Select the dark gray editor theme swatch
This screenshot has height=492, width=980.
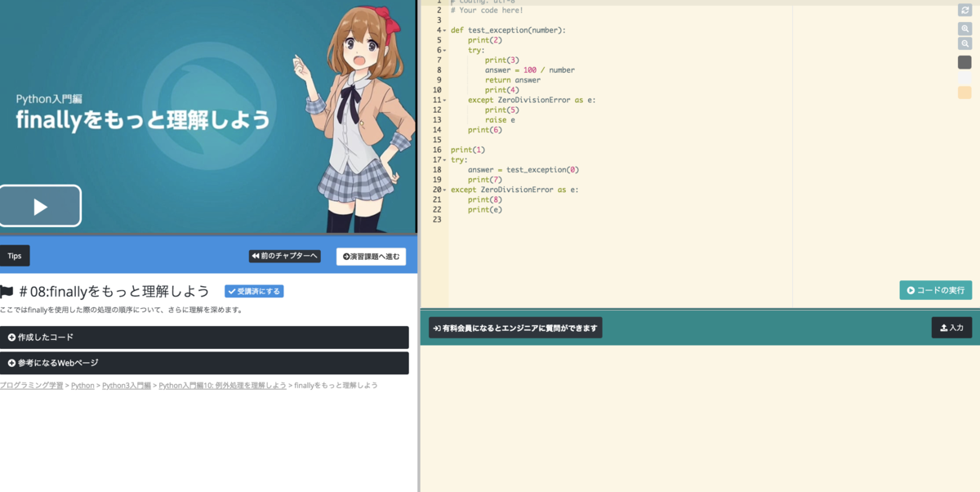click(964, 62)
